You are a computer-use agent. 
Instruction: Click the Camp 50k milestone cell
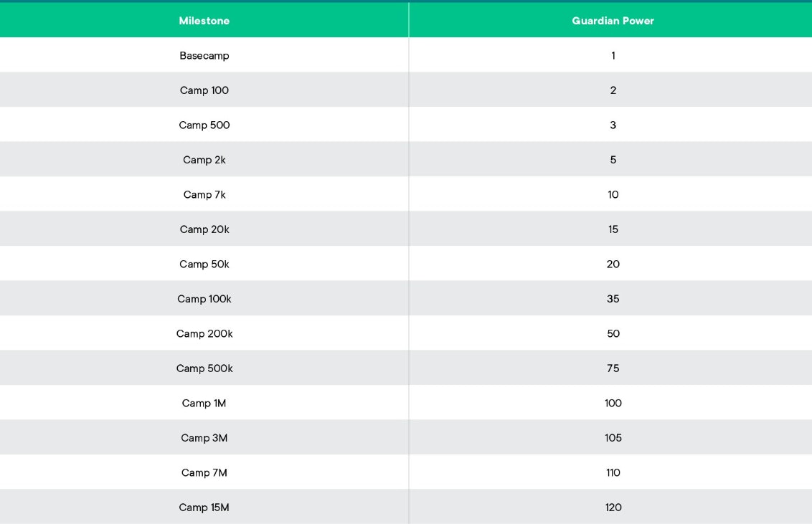(204, 264)
